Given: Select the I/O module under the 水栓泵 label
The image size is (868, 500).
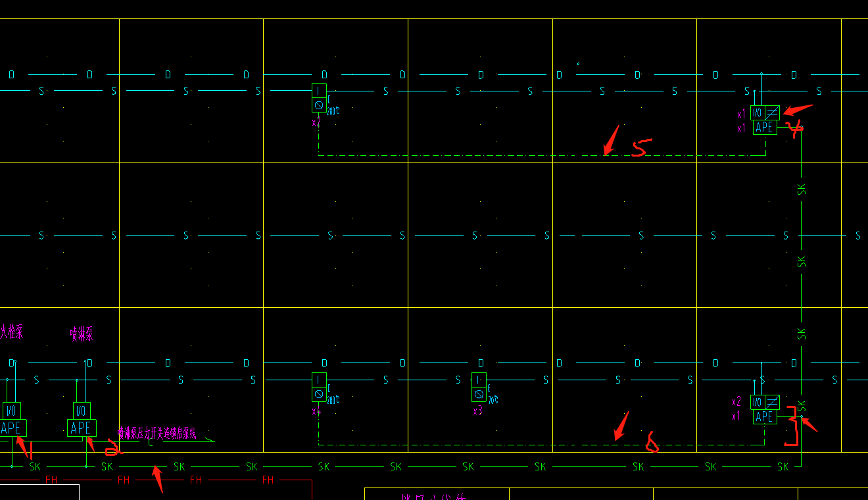Looking at the screenshot, I should (x=12, y=411).
